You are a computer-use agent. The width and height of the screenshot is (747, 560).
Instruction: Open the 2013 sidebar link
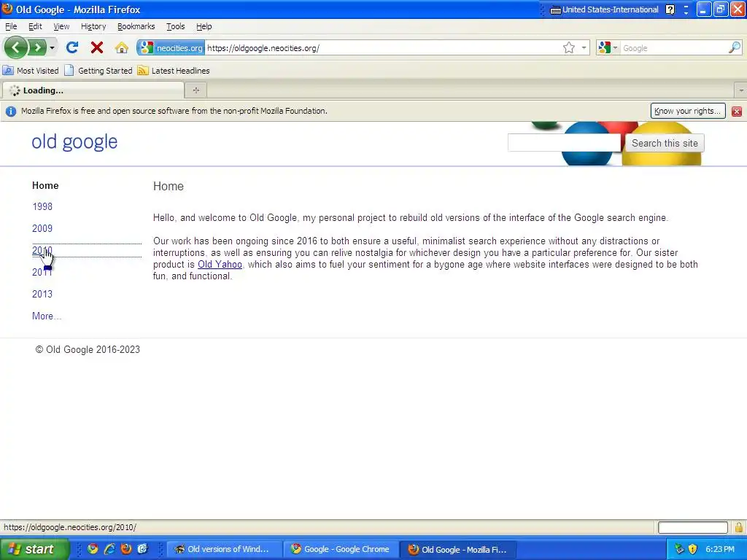pos(42,295)
